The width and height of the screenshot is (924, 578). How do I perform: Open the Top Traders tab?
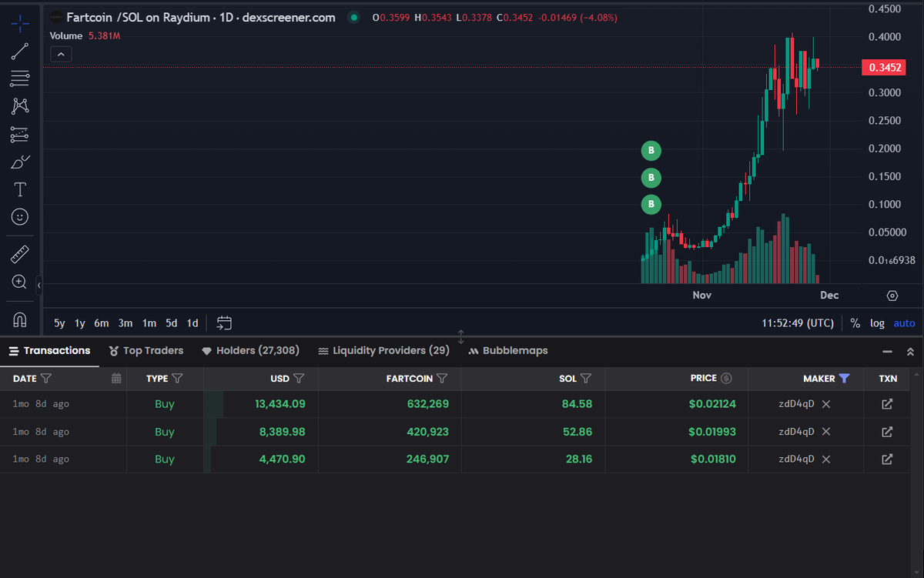pyautogui.click(x=146, y=350)
